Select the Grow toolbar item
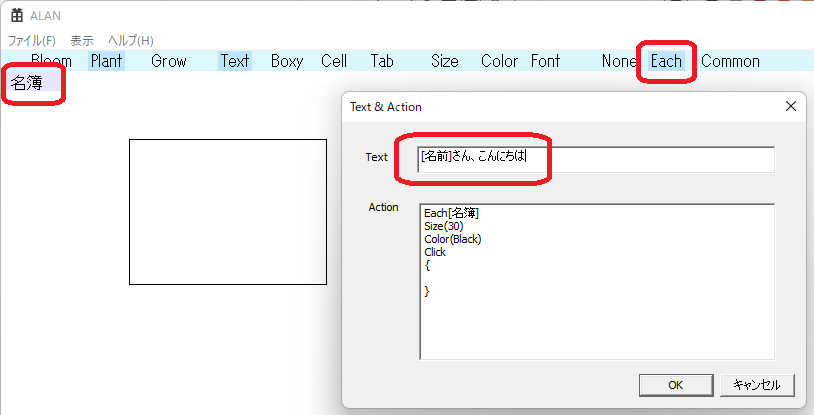 click(169, 61)
